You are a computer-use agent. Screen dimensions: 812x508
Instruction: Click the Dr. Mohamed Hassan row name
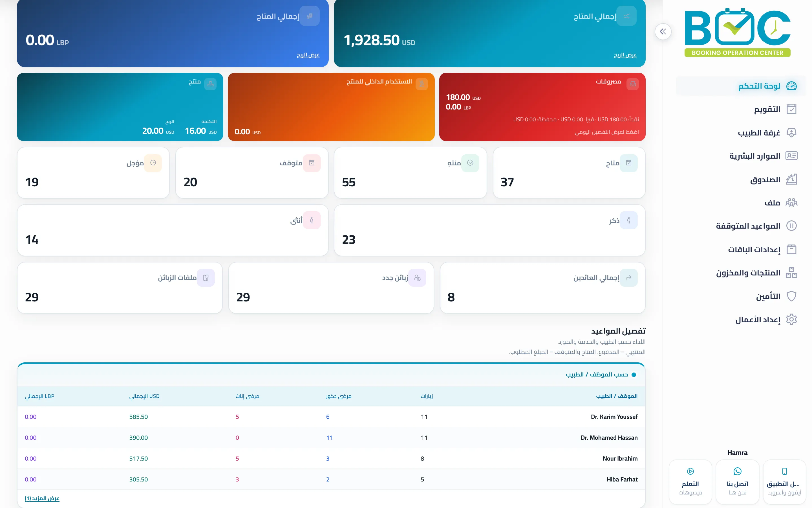click(609, 438)
